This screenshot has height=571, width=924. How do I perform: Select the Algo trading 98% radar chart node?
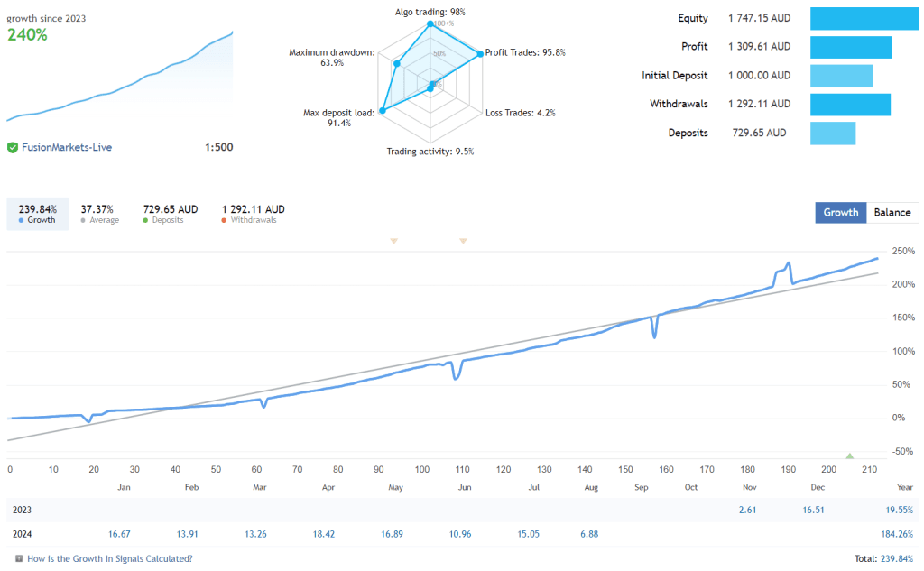(430, 23)
